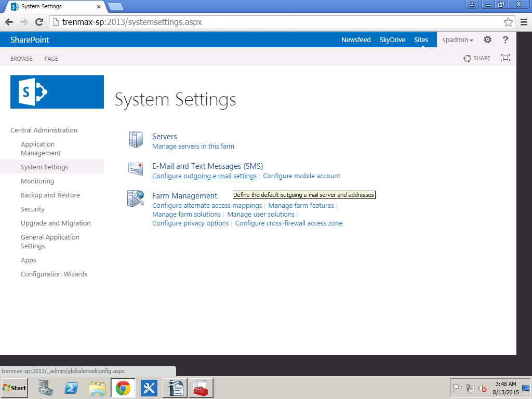532x399 pixels.
Task: Click the Chrome user profile icon
Action: point(472,4)
